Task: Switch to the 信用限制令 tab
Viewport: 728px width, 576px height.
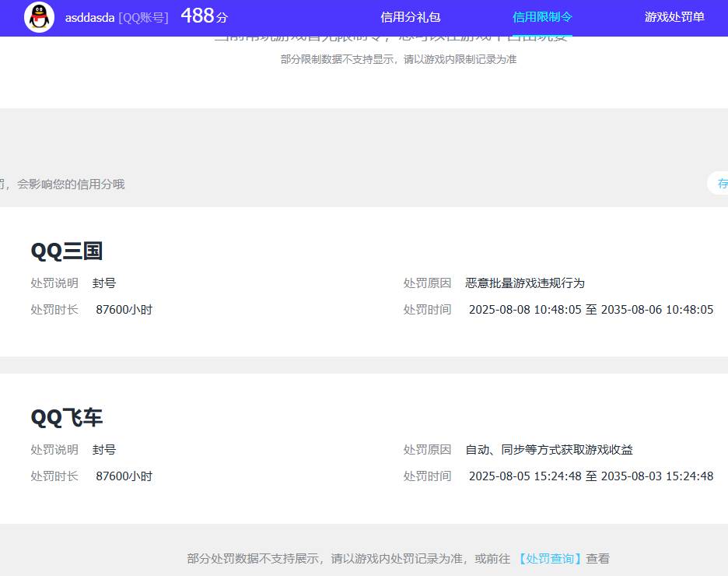Action: [542, 17]
